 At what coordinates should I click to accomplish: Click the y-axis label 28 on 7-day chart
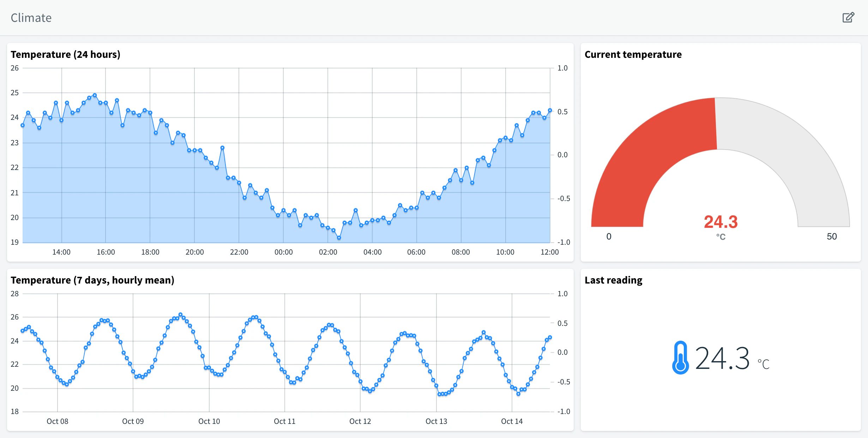coord(14,294)
